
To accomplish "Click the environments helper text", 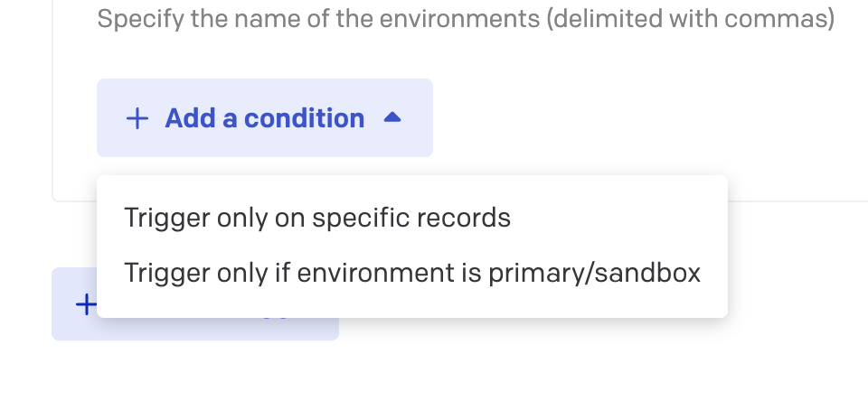I will pyautogui.click(x=465, y=18).
